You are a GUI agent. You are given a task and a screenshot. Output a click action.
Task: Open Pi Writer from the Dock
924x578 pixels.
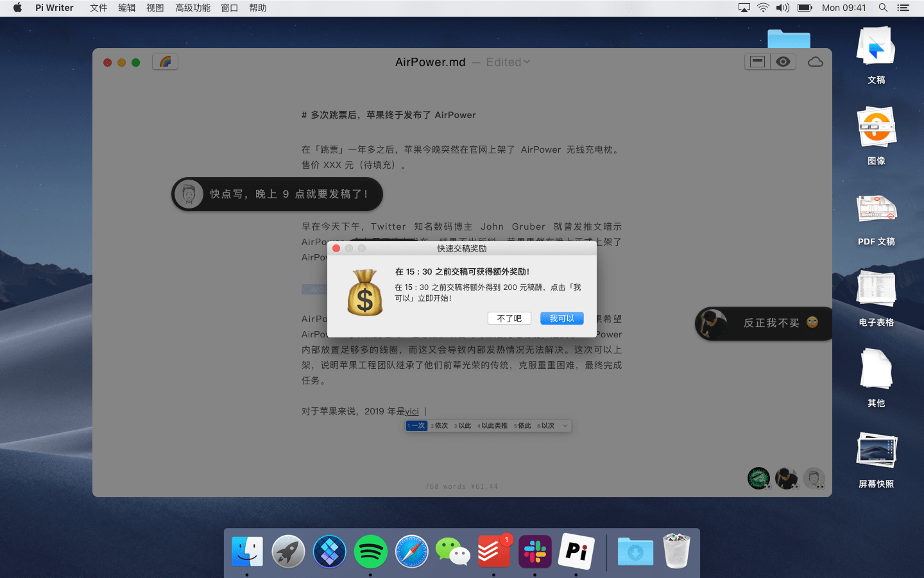point(576,551)
